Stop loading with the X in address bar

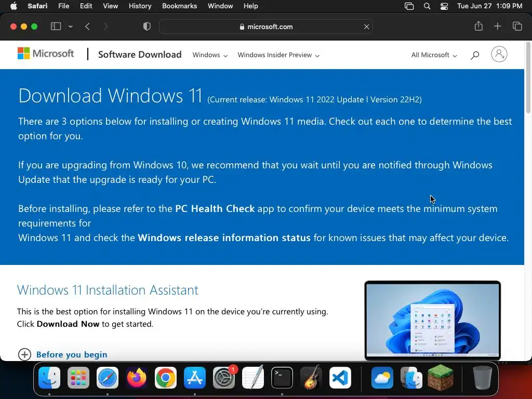point(366,26)
